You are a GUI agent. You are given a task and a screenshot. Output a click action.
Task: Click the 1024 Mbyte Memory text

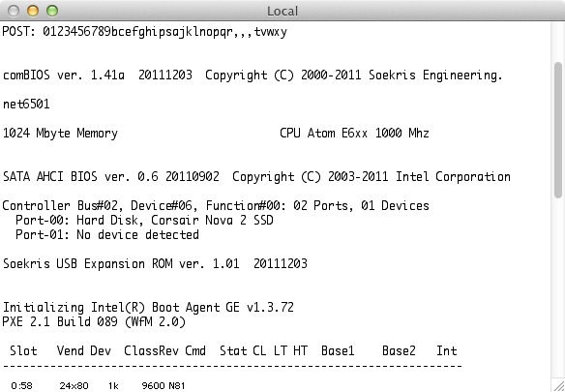click(x=60, y=134)
